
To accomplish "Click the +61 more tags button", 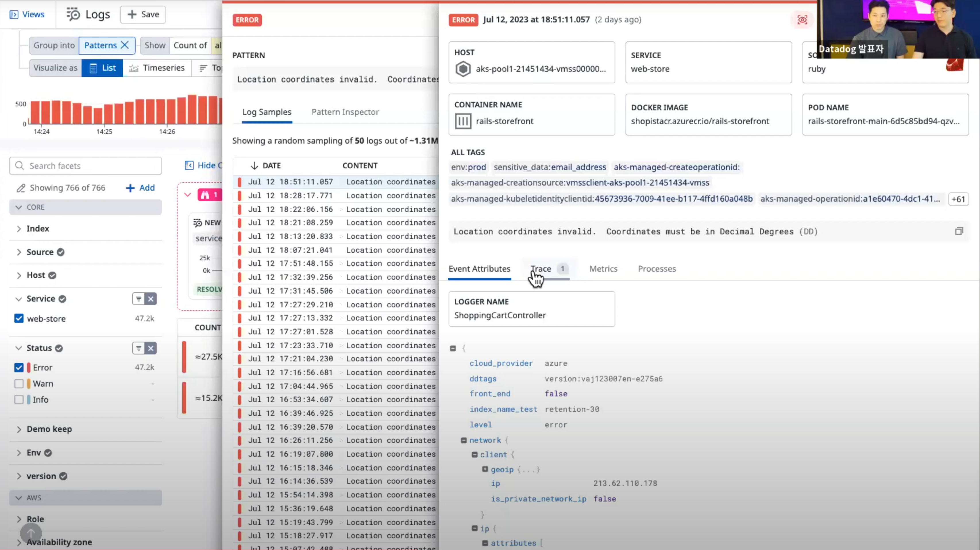I will [958, 199].
